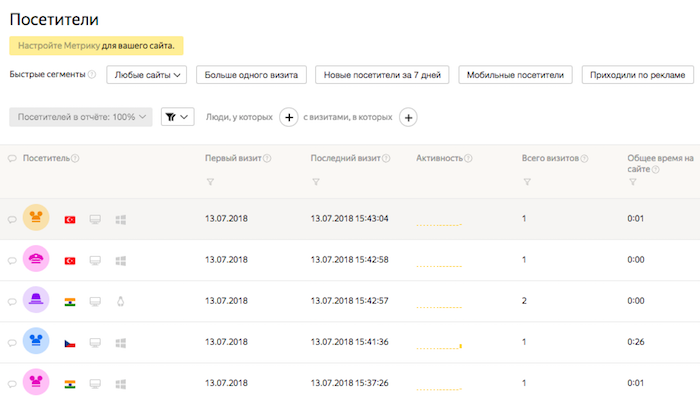Click the filter icon under Первый визит
The height and width of the screenshot is (402, 700).
[x=210, y=181]
